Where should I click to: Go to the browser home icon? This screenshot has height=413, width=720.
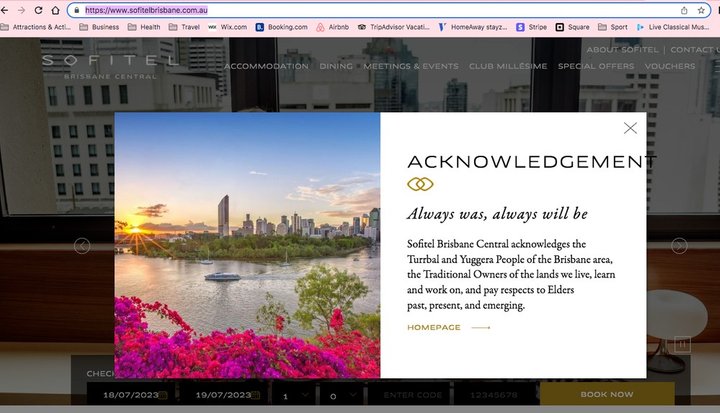[x=56, y=10]
